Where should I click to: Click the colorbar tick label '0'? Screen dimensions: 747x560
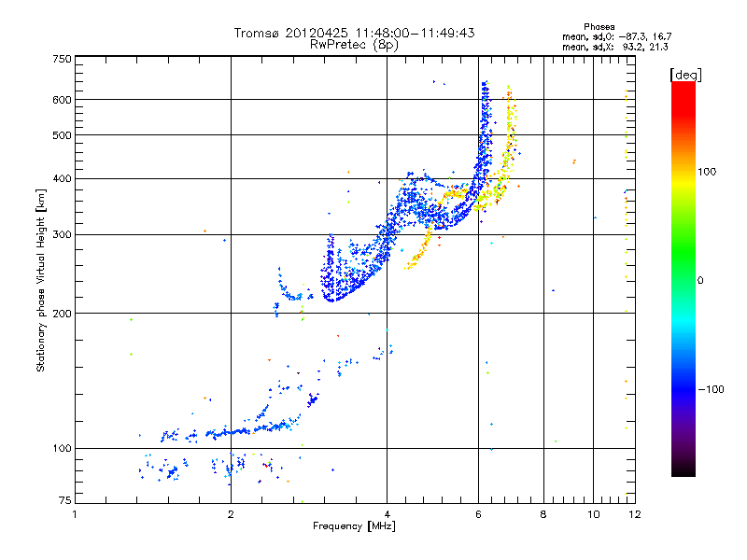point(700,281)
